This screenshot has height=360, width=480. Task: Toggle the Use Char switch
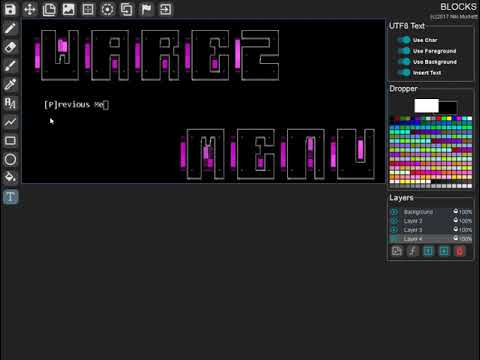click(x=404, y=40)
